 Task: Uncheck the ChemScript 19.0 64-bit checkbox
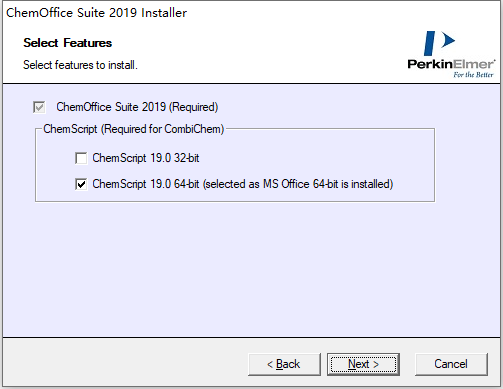click(x=81, y=184)
